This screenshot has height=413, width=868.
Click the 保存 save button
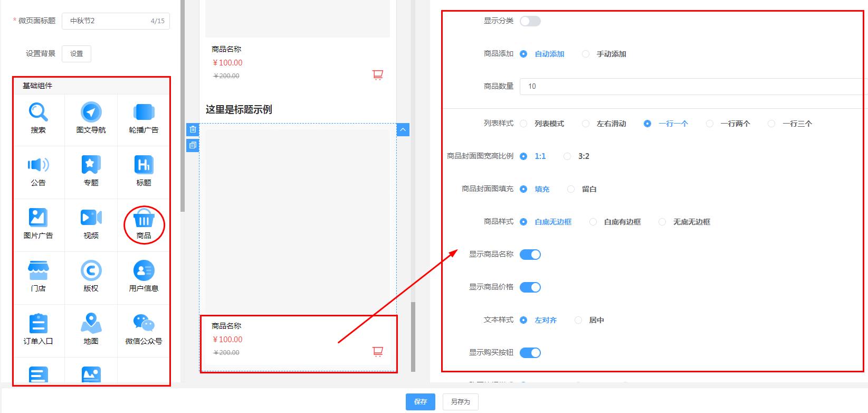pos(421,402)
